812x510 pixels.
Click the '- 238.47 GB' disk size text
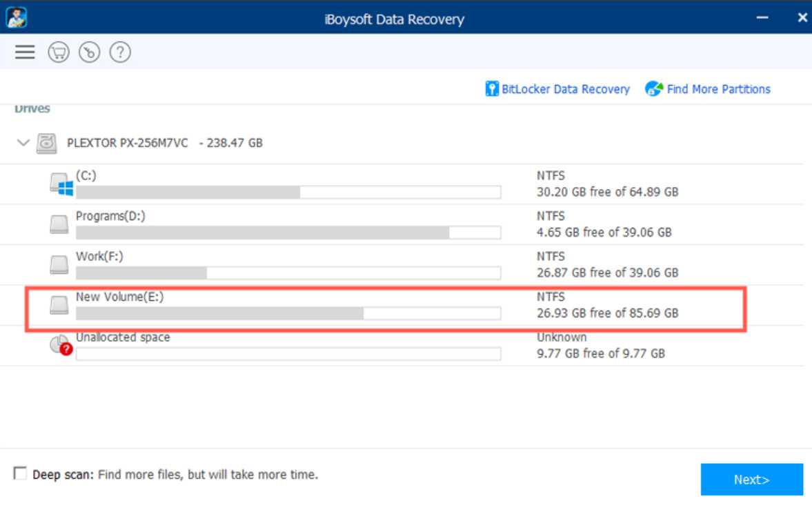click(231, 143)
